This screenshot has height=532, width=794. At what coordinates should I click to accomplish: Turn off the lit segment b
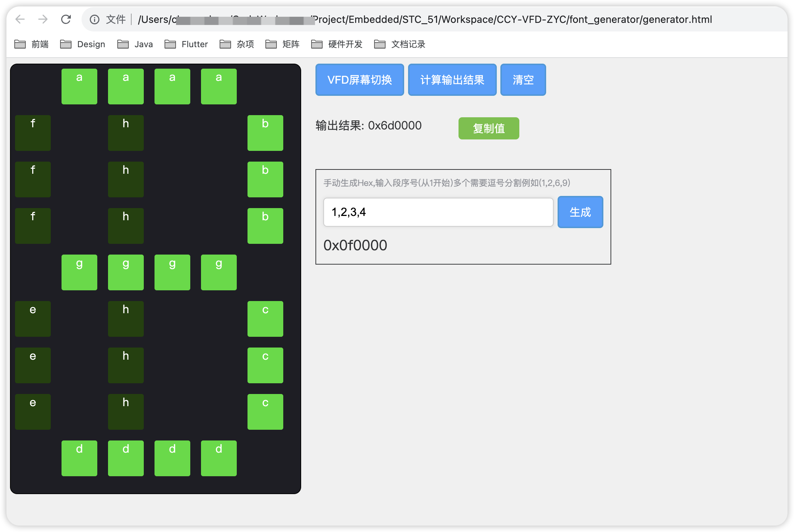pyautogui.click(x=265, y=133)
